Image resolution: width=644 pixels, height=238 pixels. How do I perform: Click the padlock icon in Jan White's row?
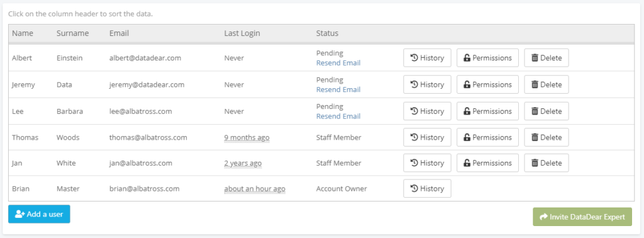[x=467, y=163]
